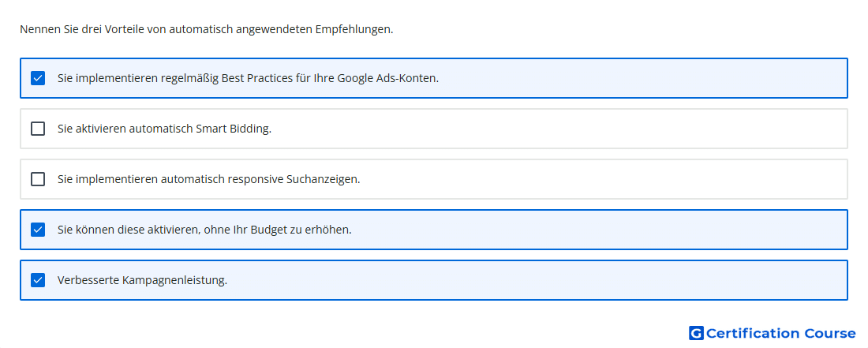Uncheck the Best Practices Google Ads-Konten checkbox
Image resolution: width=868 pixels, height=348 pixels.
pos(38,78)
